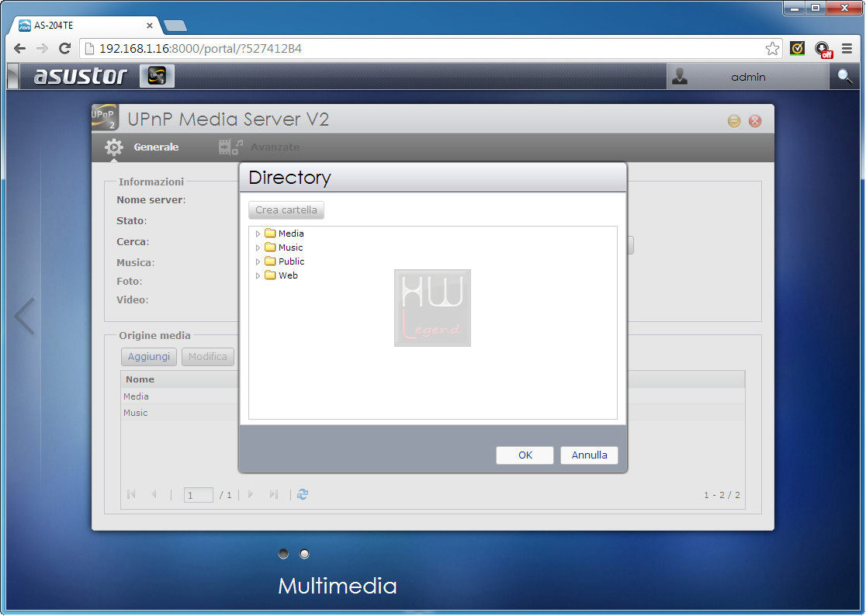Click the Music folder name in tree
This screenshot has width=866, height=616.
click(x=290, y=247)
